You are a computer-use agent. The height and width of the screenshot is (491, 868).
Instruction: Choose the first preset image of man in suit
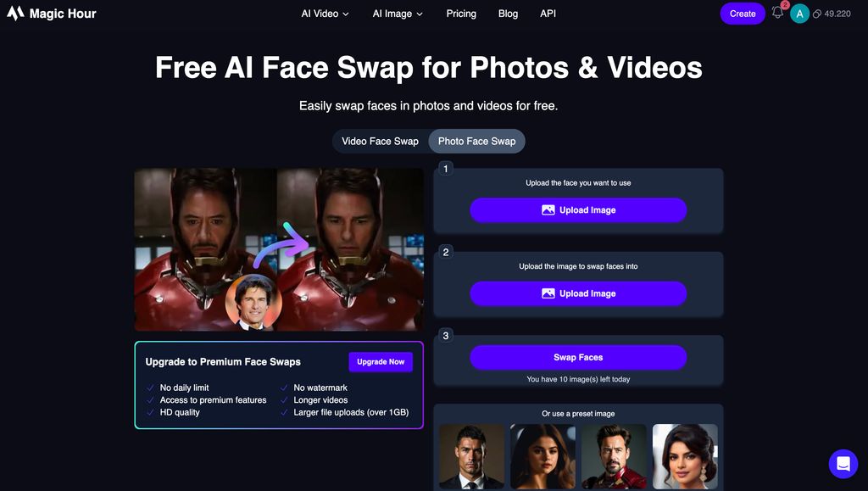471,457
